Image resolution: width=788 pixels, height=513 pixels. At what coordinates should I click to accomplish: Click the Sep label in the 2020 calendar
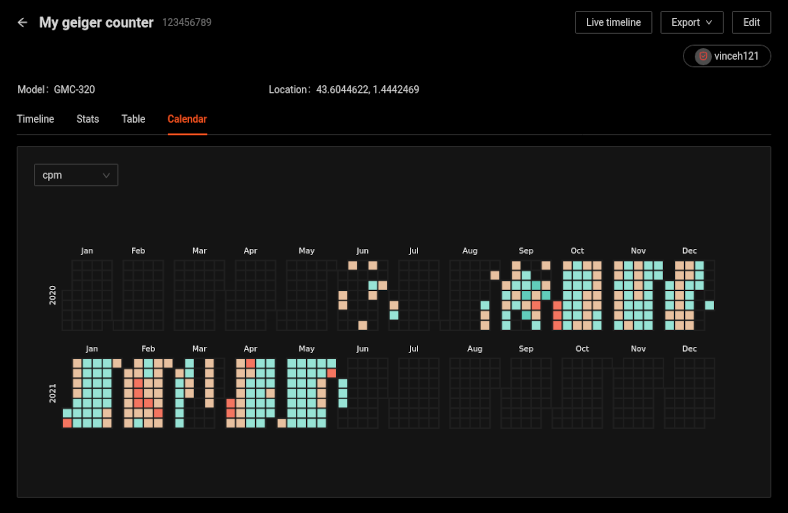(x=526, y=251)
